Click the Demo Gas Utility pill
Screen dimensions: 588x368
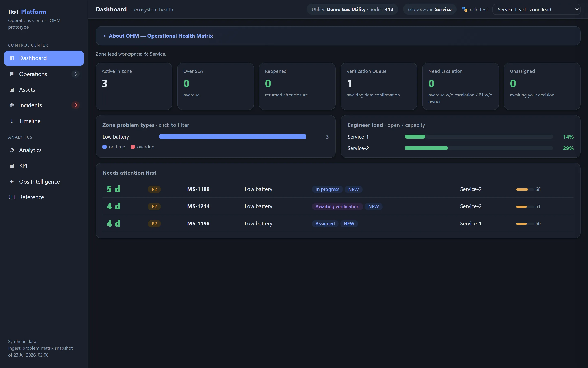click(352, 9)
